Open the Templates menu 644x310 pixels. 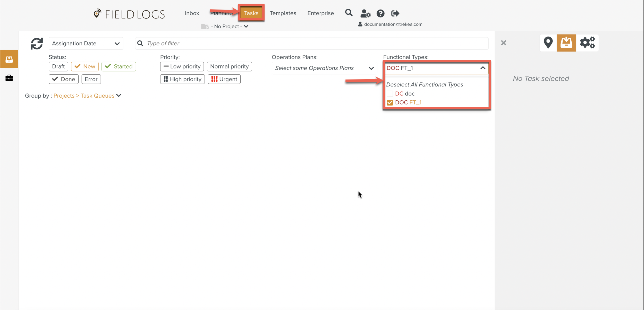coord(283,13)
